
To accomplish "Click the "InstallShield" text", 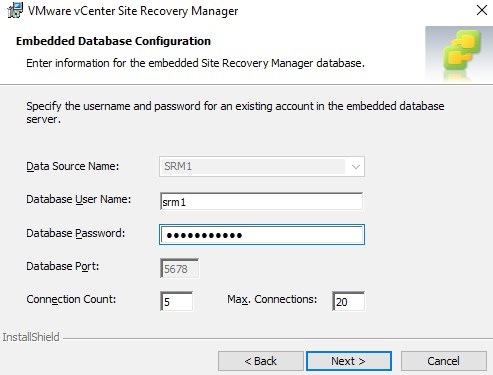I will coord(31,337).
